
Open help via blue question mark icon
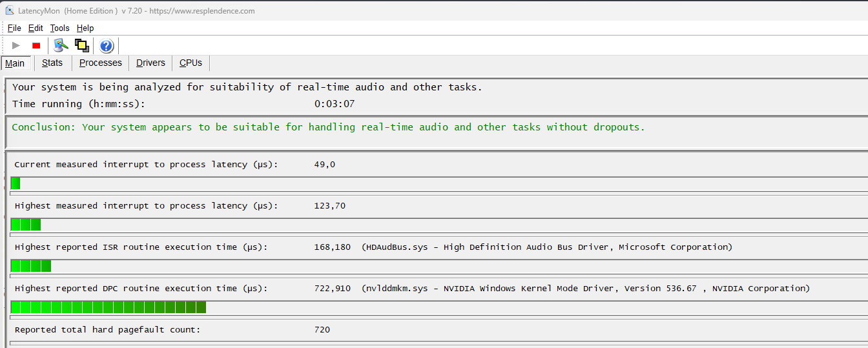tap(107, 45)
